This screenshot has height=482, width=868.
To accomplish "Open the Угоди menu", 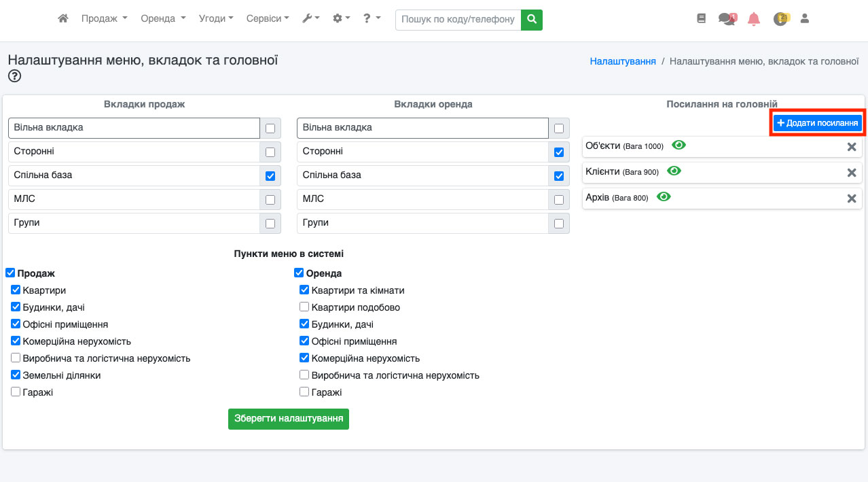I will click(216, 19).
